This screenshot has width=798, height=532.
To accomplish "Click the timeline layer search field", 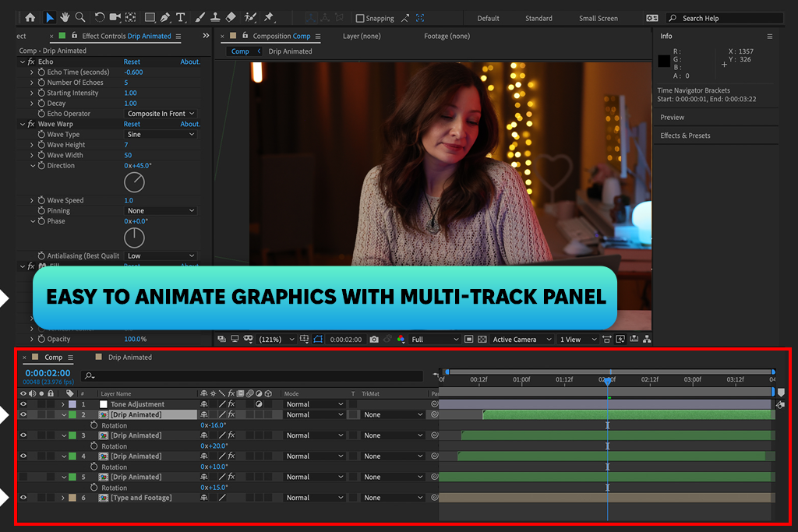I will (x=252, y=376).
